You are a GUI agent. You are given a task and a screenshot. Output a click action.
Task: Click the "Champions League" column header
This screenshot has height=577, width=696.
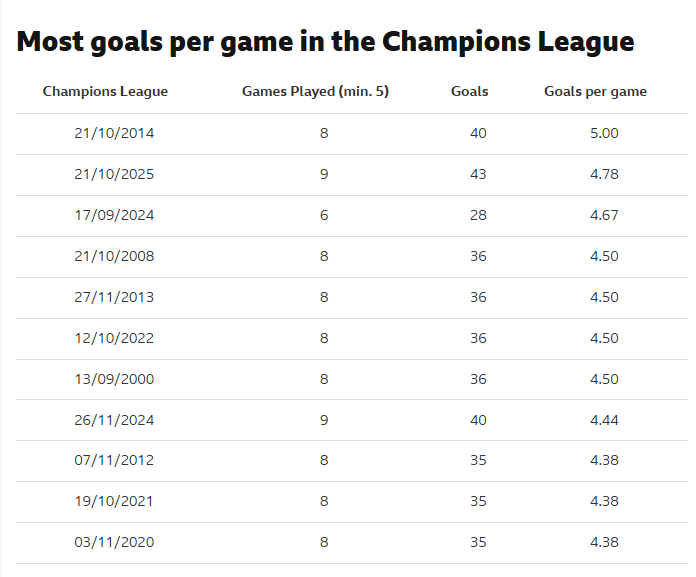pos(105,91)
